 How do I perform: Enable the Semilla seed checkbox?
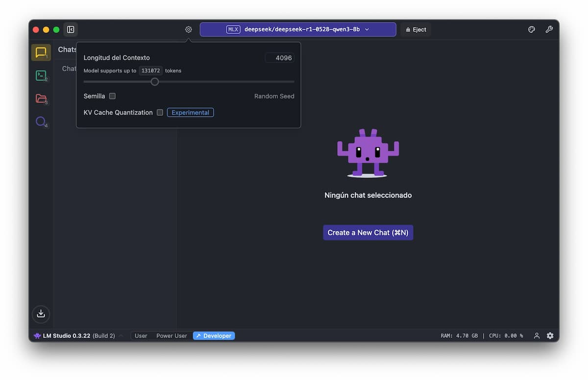(112, 96)
